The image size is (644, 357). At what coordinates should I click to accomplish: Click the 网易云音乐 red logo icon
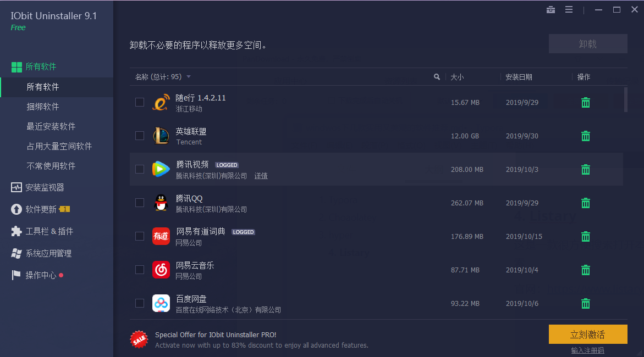pos(161,270)
